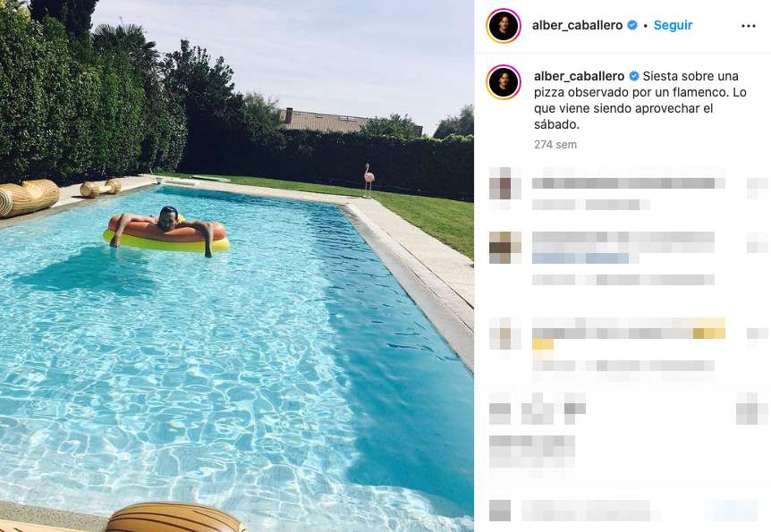This screenshot has width=771, height=532.
Task: Open the profile avatar beside the caption
Action: (x=504, y=82)
